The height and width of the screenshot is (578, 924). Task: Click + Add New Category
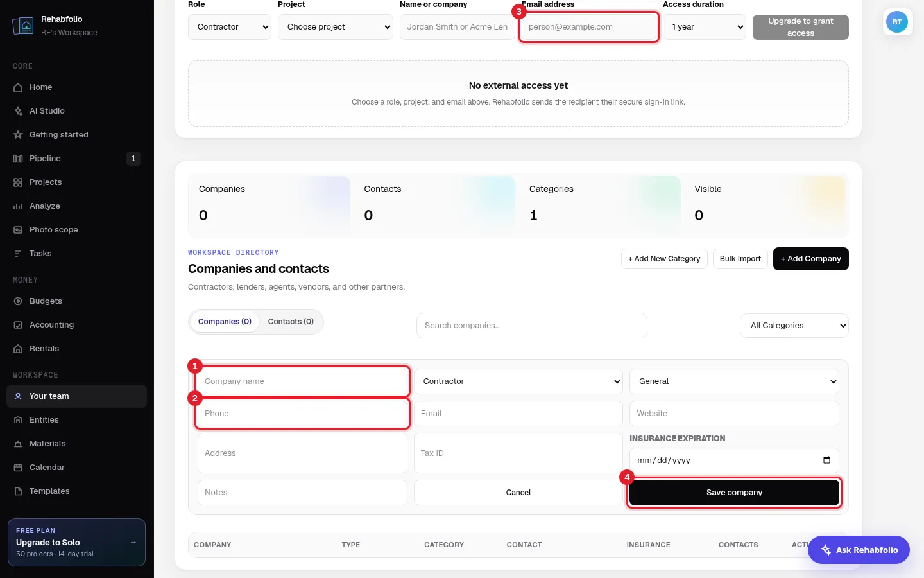coord(664,259)
